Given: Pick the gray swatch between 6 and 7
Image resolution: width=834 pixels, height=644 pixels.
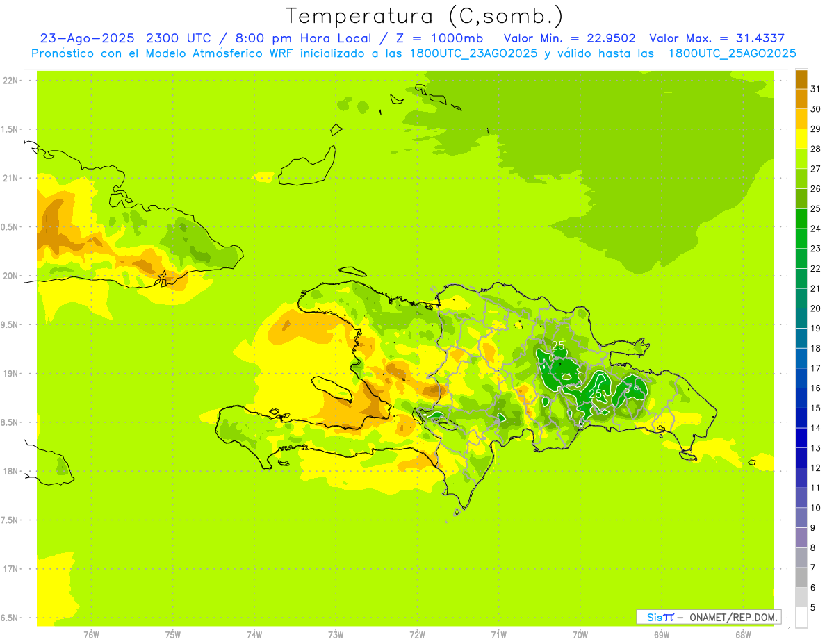Looking at the screenshot, I should [x=801, y=577].
